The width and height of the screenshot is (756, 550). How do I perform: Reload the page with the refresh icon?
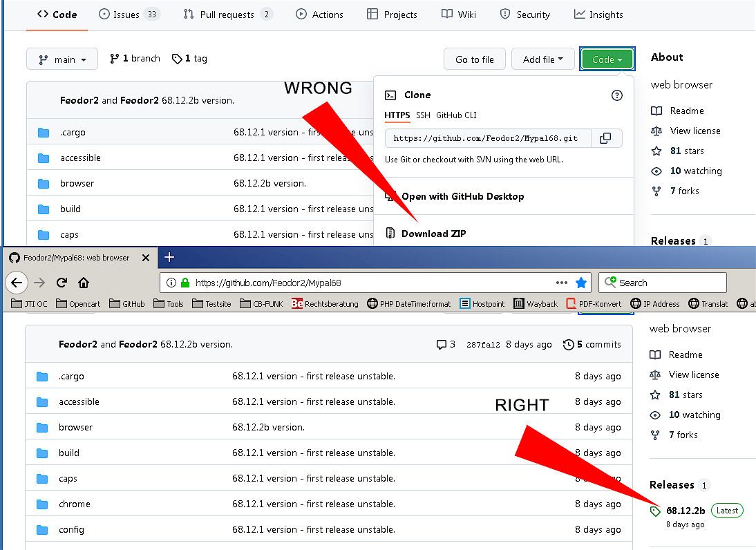point(62,283)
